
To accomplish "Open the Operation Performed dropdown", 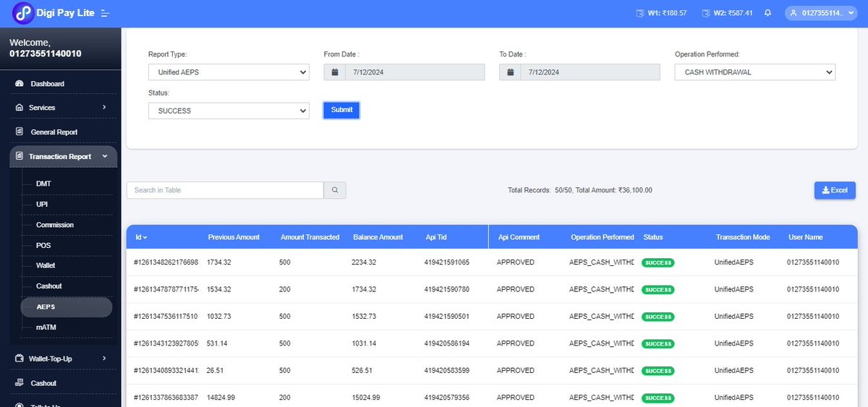I will click(755, 72).
